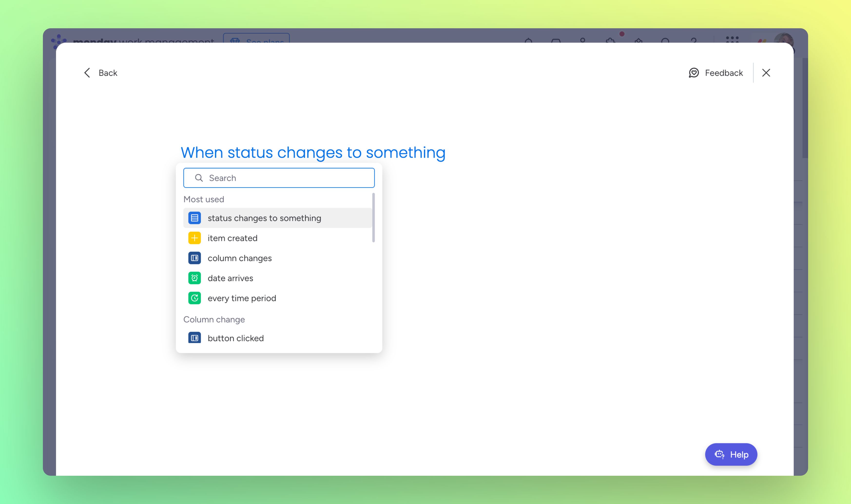Click the green alarm clock date arrives icon
Viewport: 851px width, 504px height.
click(x=194, y=278)
